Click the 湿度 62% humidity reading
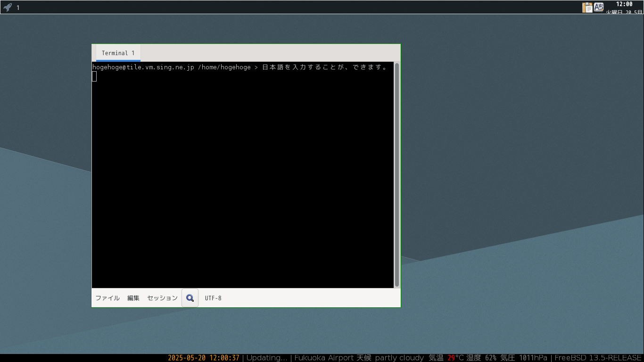Screen dimensions: 644x362 pos(482,358)
